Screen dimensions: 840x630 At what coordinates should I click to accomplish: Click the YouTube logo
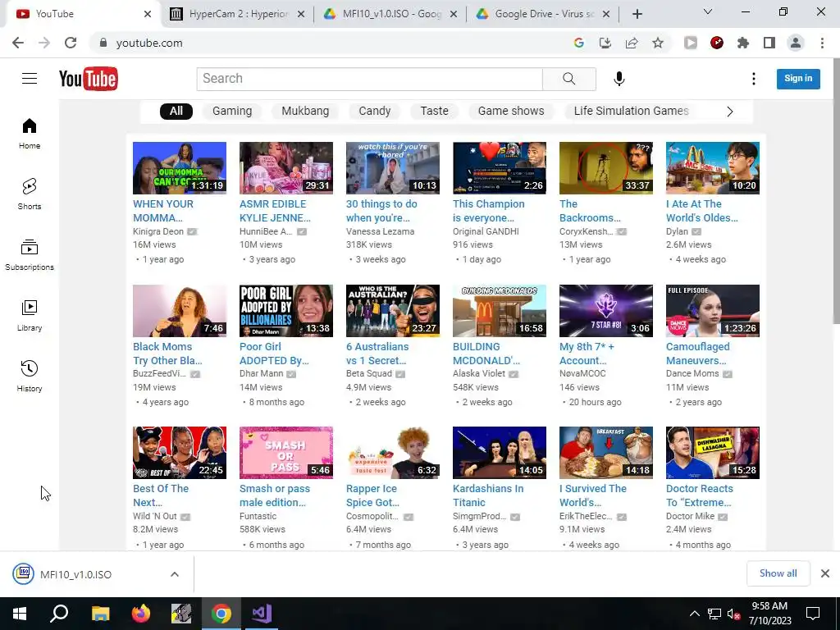pos(89,79)
